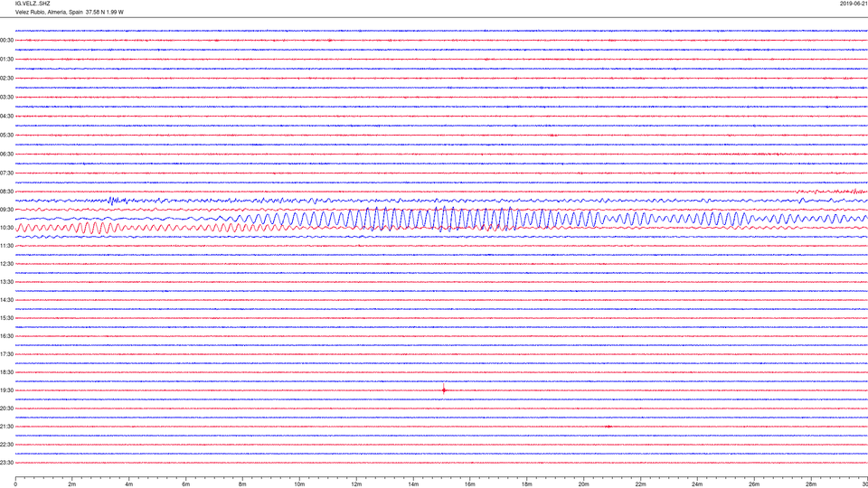Select the 18:30 trace label
The width and height of the screenshot is (868, 488).
6,372
